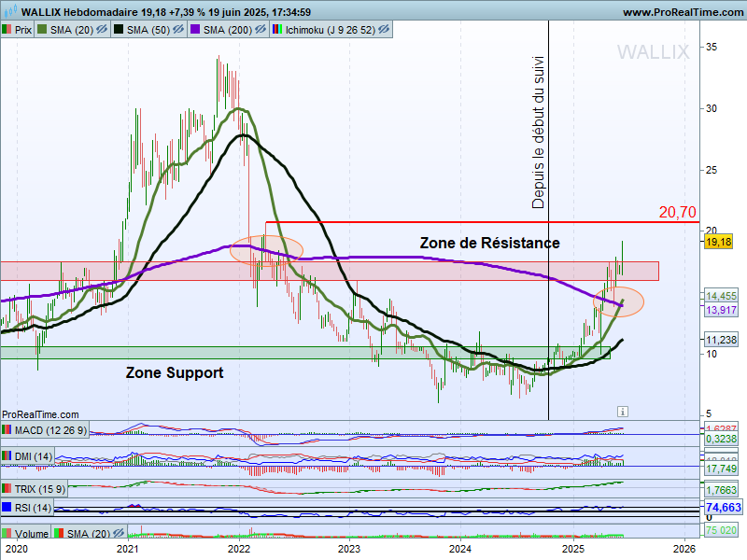The width and height of the screenshot is (747, 560).
Task: Click the green SMA (20) color swatch
Action: pyautogui.click(x=42, y=30)
